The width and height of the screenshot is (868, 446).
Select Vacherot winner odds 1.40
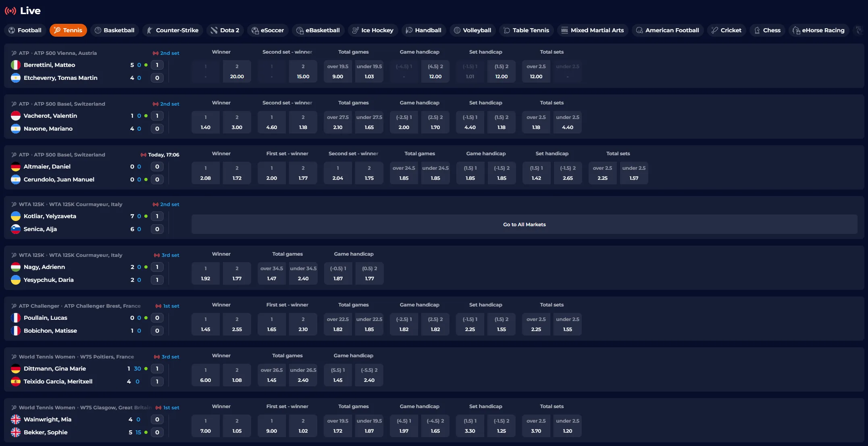[206, 122]
